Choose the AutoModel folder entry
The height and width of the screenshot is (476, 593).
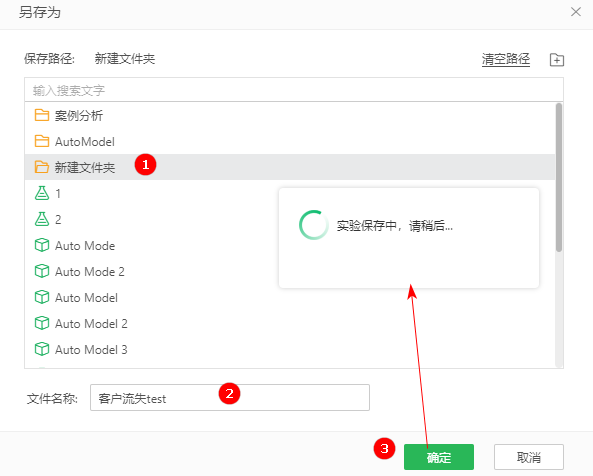click(290, 141)
